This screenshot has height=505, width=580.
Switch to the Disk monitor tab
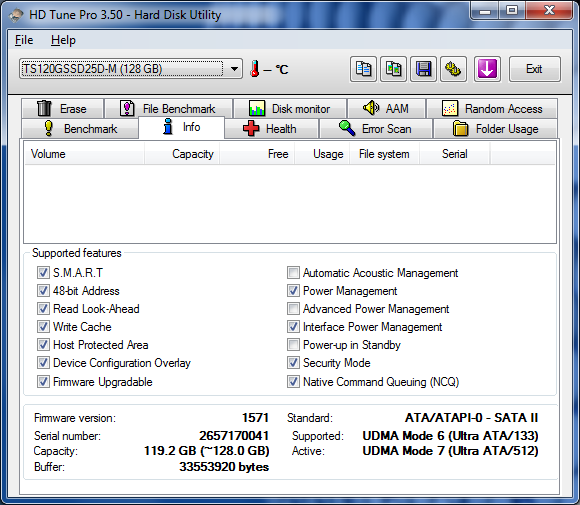click(x=290, y=108)
